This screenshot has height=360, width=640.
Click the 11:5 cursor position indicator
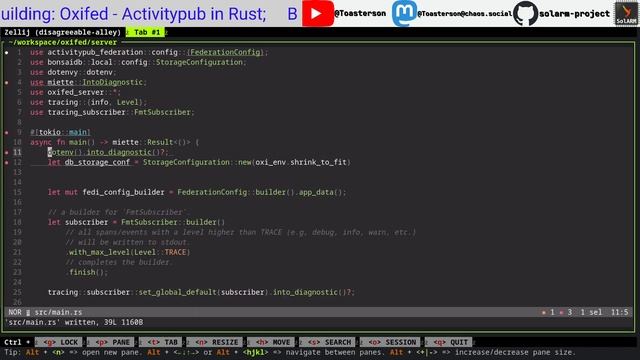(619, 312)
